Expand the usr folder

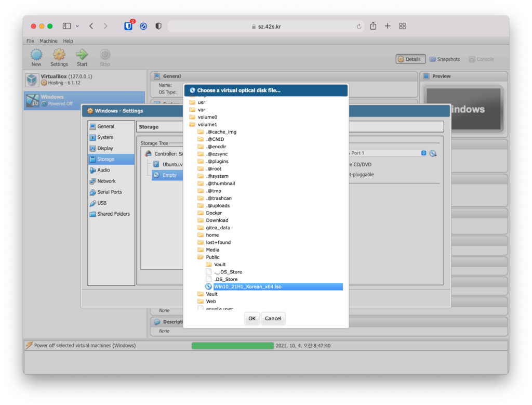[192, 102]
